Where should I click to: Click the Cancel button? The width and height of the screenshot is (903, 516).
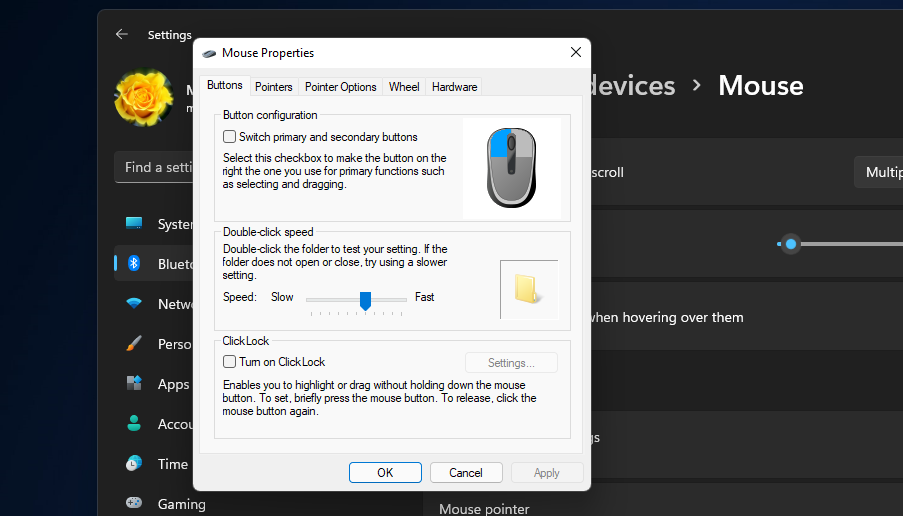tap(466, 473)
